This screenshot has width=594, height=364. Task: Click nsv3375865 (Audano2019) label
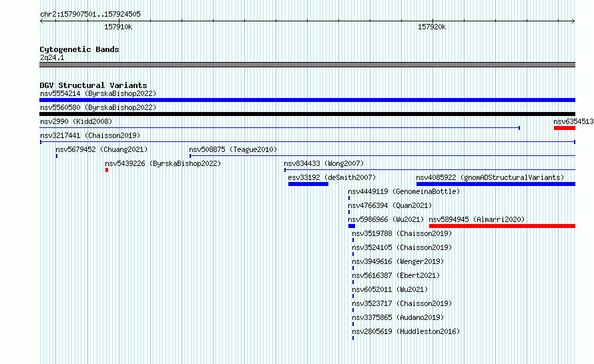[x=398, y=317]
